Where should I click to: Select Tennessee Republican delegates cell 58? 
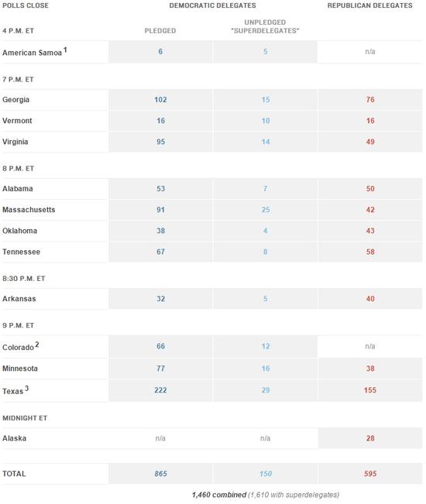click(x=370, y=252)
